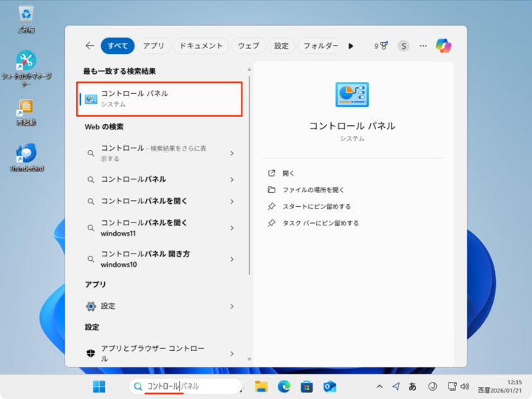The width and height of the screenshot is (532, 399).
Task: Click the back arrow in search panel
Action: coord(89,46)
